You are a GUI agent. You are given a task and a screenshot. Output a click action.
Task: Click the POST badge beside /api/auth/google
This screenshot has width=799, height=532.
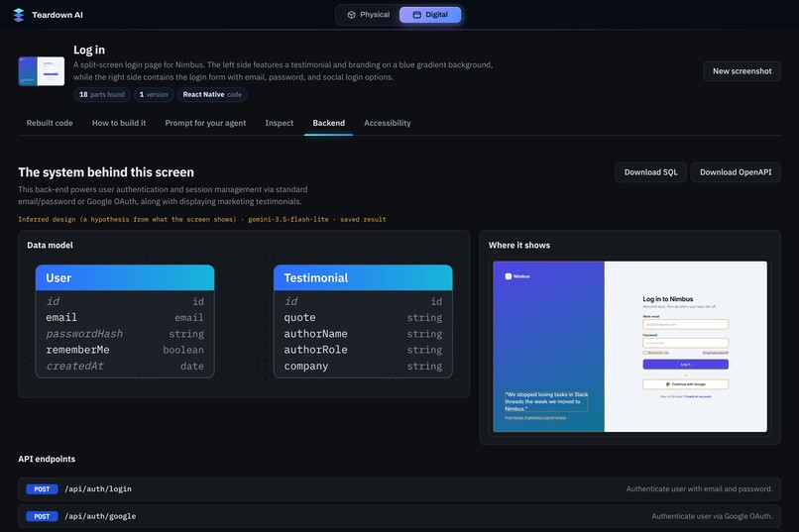[42, 516]
